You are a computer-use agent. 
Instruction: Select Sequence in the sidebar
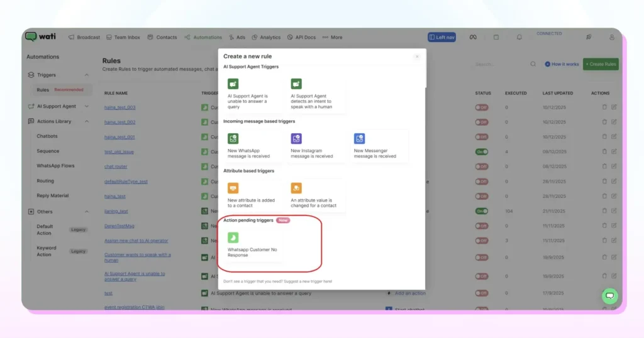[x=48, y=151]
